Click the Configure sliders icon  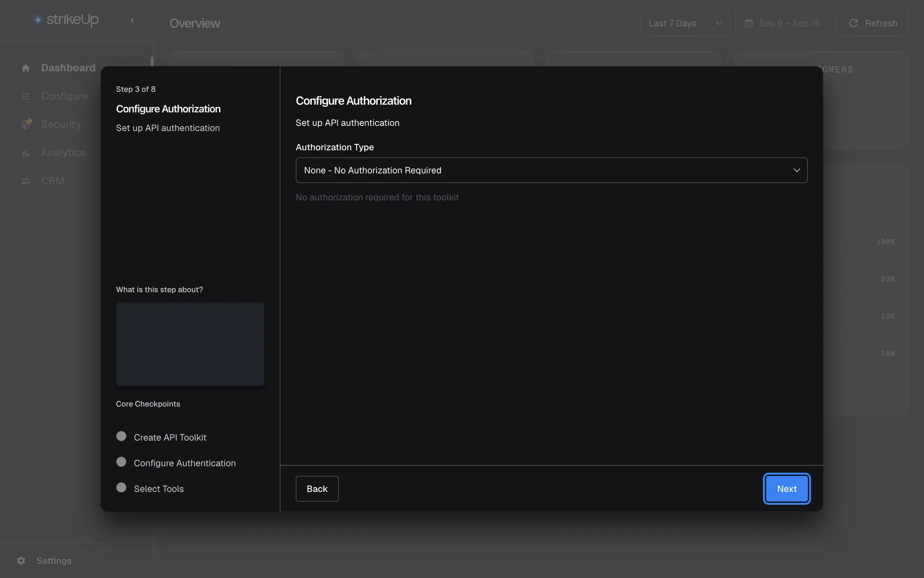click(x=26, y=96)
